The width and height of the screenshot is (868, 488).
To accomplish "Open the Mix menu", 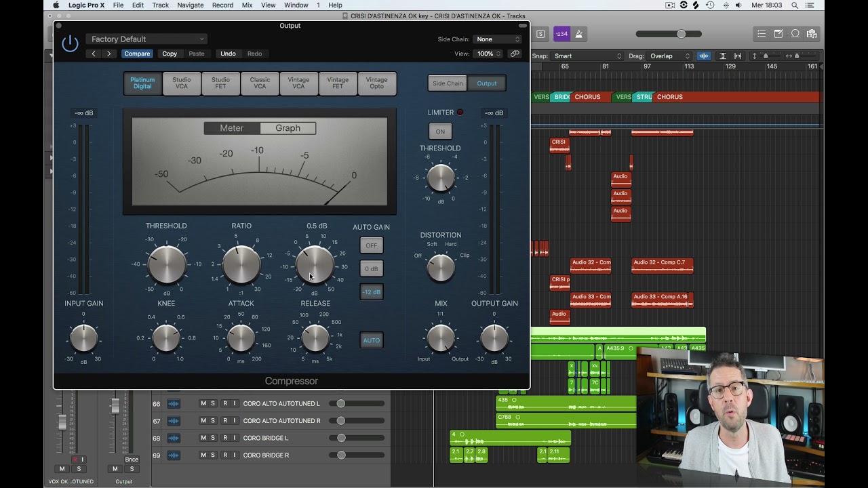I will click(x=247, y=5).
